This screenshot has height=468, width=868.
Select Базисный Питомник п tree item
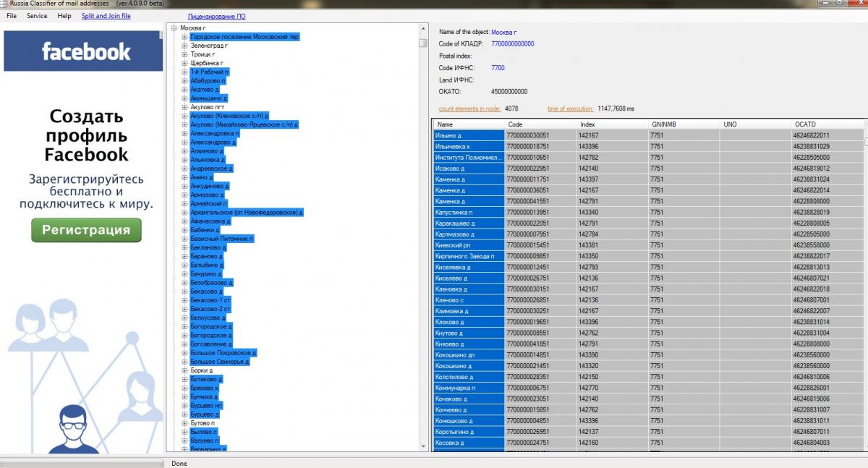click(x=222, y=239)
